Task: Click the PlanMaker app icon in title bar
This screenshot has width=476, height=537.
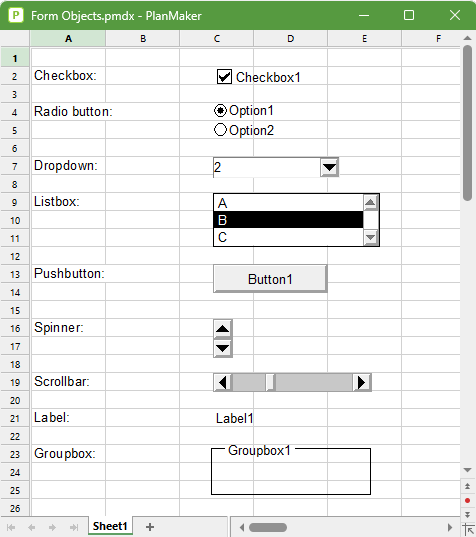Action: 16,15
